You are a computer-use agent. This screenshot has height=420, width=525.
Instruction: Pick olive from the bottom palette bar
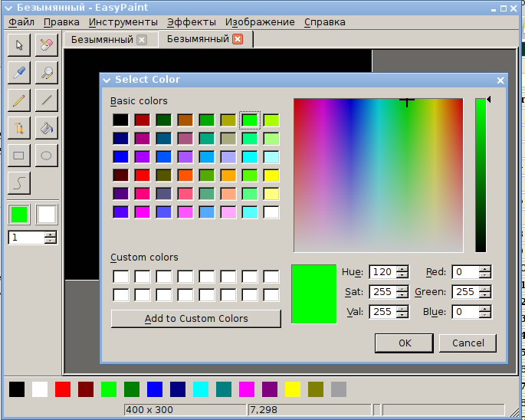(x=316, y=389)
